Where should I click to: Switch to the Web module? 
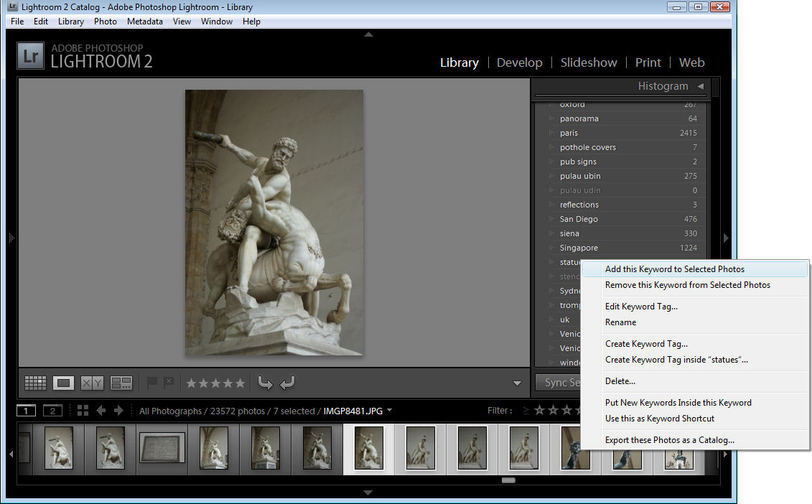(x=691, y=62)
